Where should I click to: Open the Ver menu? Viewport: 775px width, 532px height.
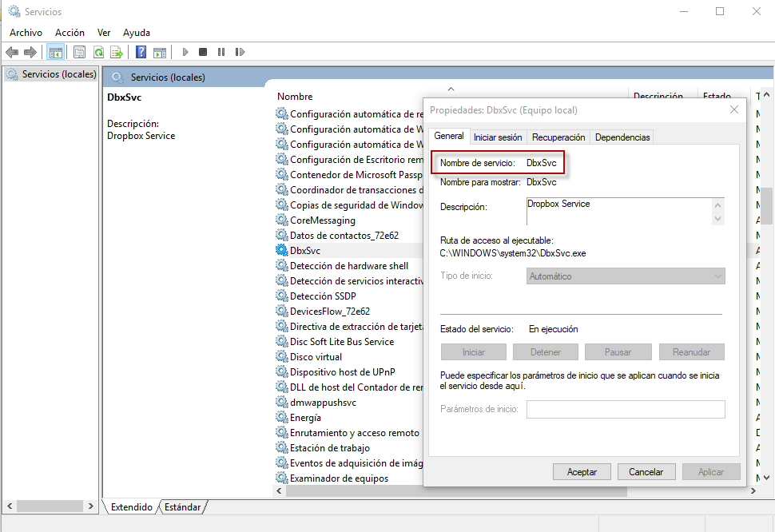point(104,33)
